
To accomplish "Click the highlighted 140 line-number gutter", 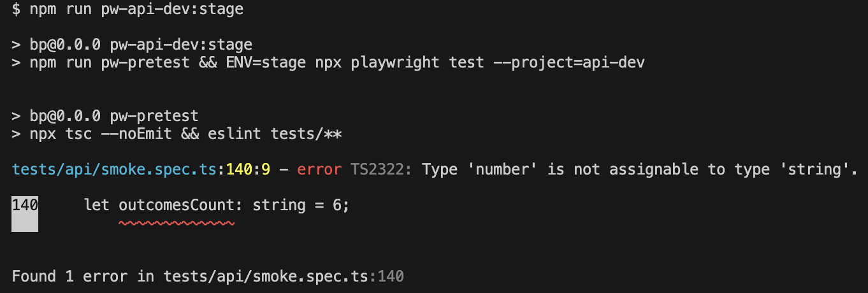I will (x=25, y=213).
